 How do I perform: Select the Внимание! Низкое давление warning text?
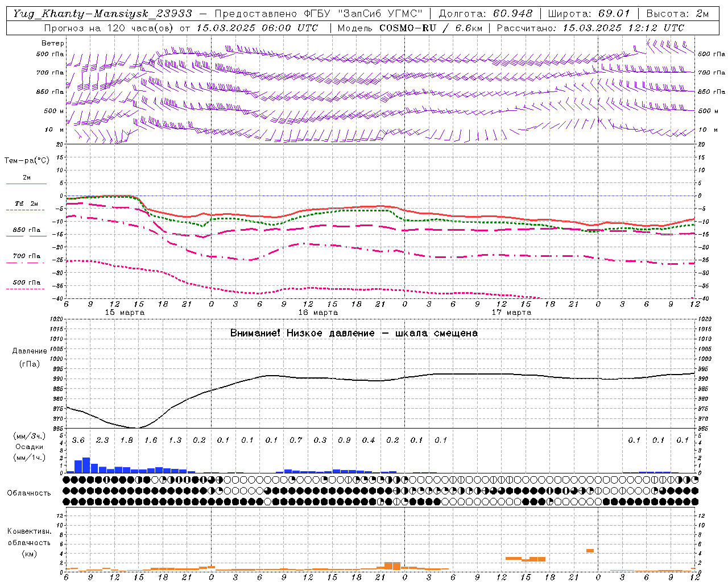tap(354, 333)
